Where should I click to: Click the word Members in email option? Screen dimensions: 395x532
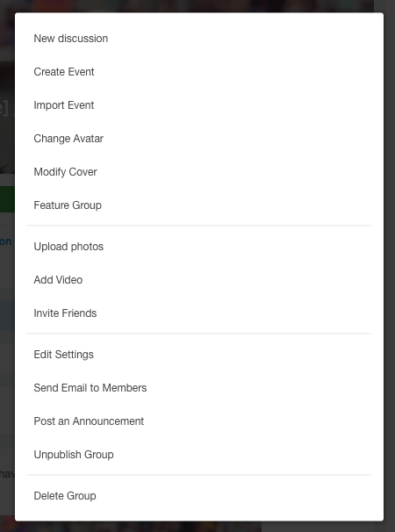coord(125,388)
